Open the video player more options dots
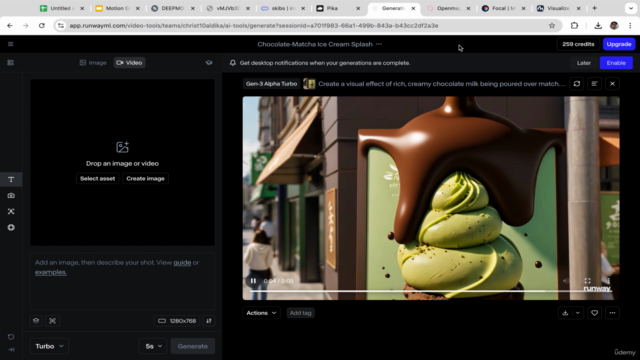640x360 pixels. [609, 281]
